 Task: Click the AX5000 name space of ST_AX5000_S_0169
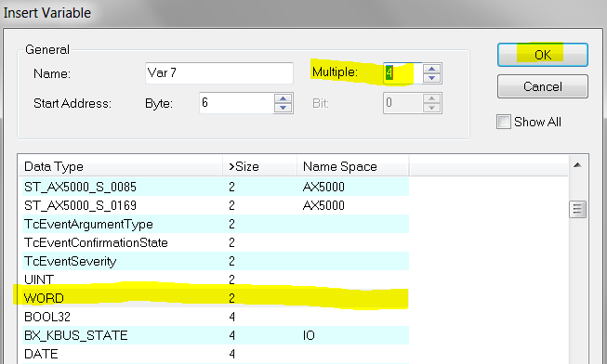pyautogui.click(x=323, y=205)
